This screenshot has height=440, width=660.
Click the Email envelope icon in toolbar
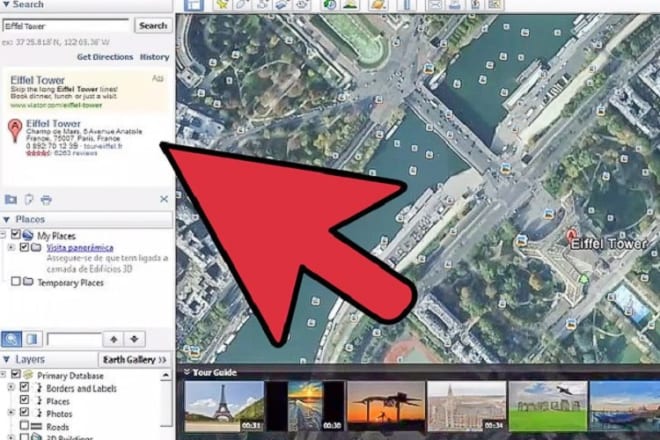click(x=434, y=5)
